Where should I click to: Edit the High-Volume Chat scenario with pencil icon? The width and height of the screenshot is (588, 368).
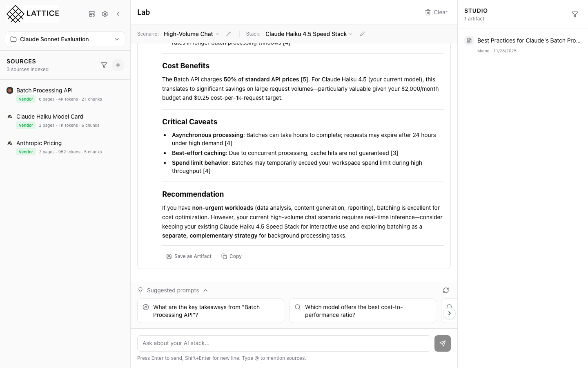(x=228, y=34)
